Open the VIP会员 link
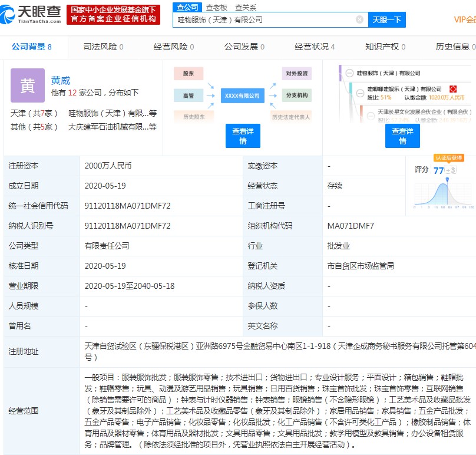Screen dimensions: 476x455 (x=465, y=19)
